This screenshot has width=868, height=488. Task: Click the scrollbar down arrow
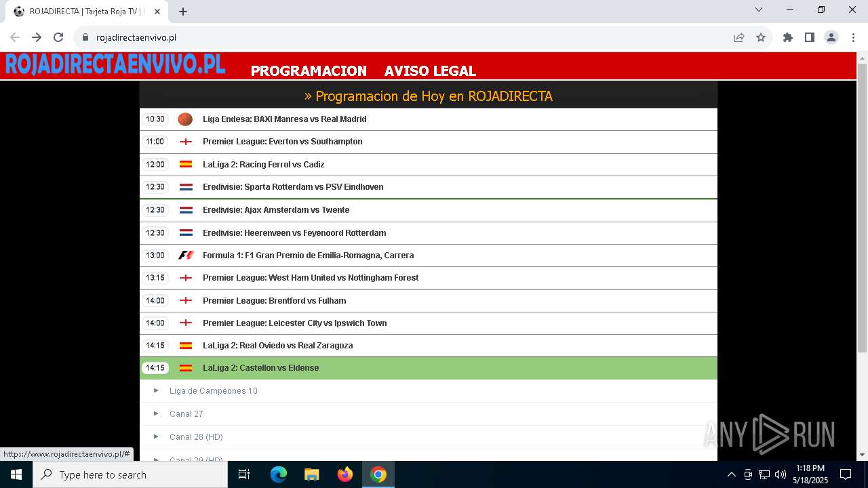(x=862, y=455)
